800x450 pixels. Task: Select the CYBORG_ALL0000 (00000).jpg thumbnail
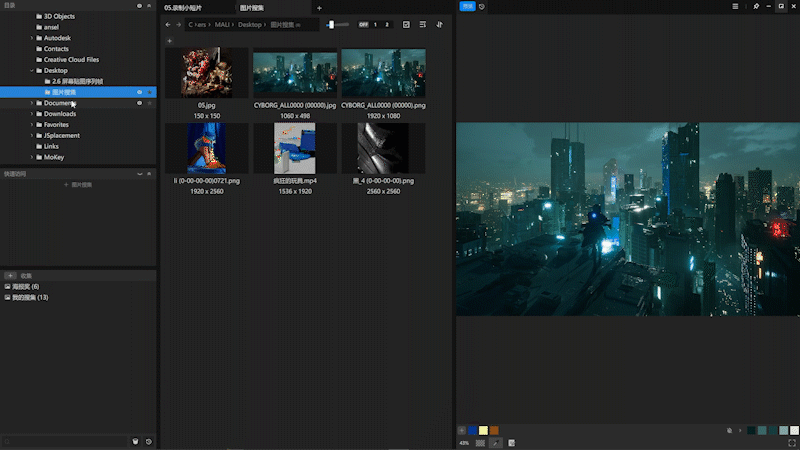295,72
